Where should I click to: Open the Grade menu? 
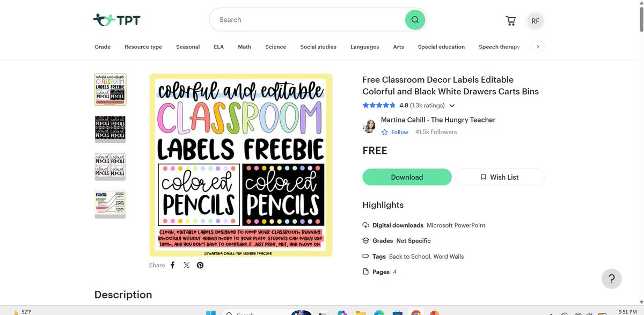(x=103, y=47)
